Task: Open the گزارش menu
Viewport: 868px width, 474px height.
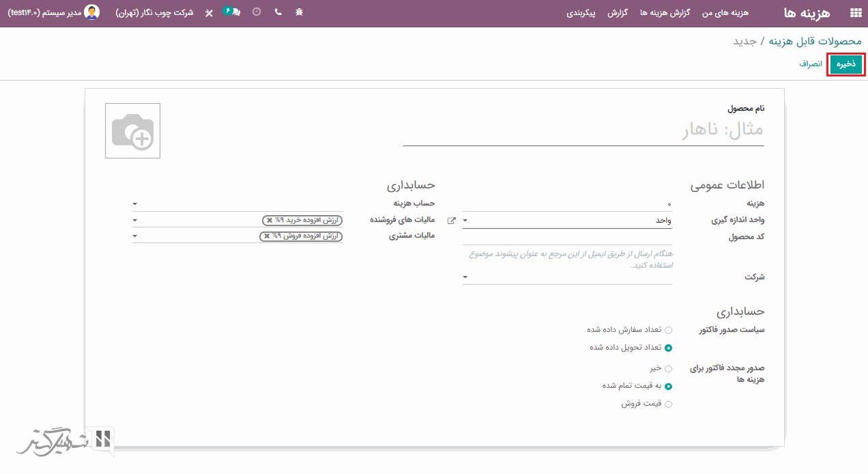Action: (x=618, y=13)
